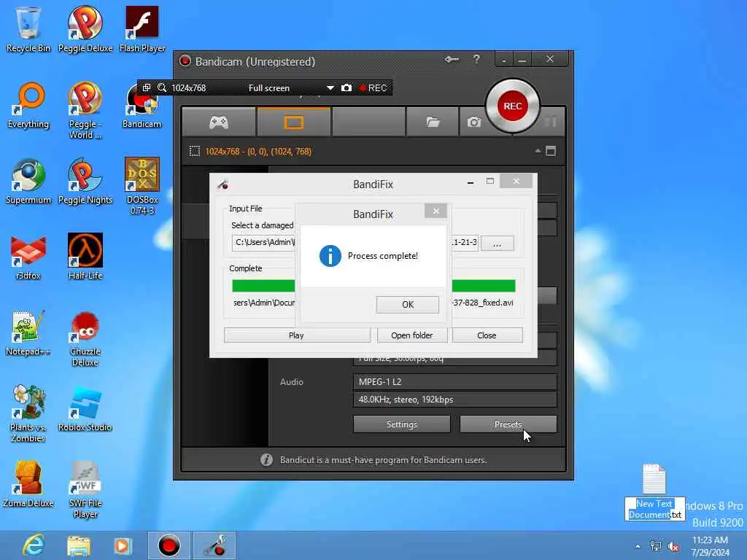Launch Zuma Deluxe shortcut

28,485
